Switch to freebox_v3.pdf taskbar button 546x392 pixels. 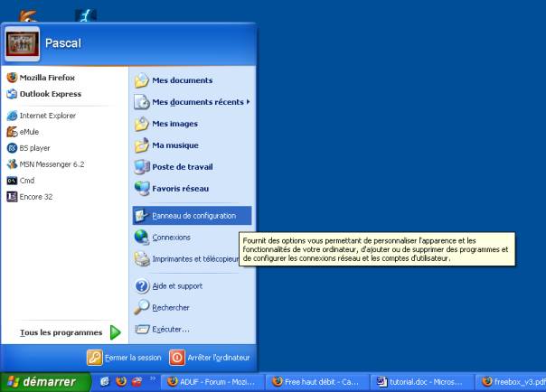tap(512, 382)
